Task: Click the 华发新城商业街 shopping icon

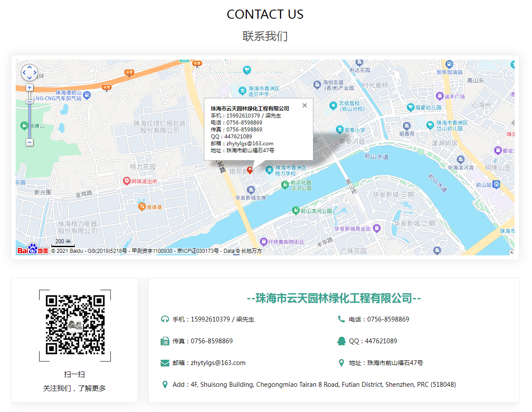Action: (x=377, y=228)
